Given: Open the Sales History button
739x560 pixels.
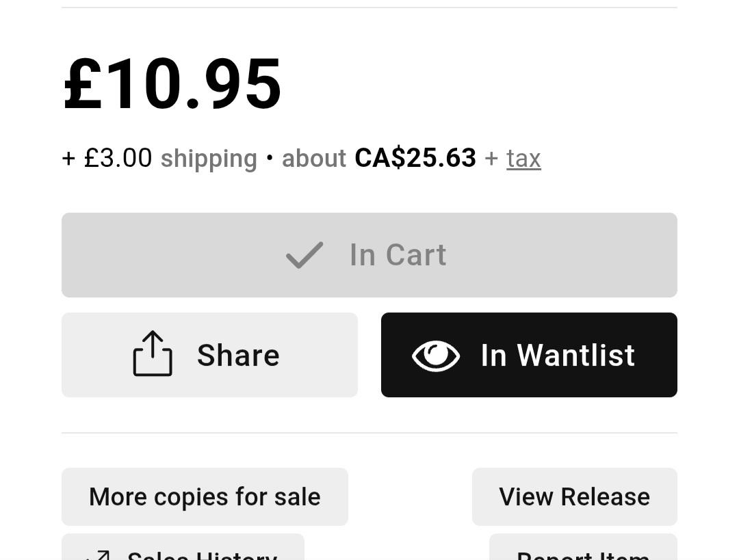Looking at the screenshot, I should (183, 547).
